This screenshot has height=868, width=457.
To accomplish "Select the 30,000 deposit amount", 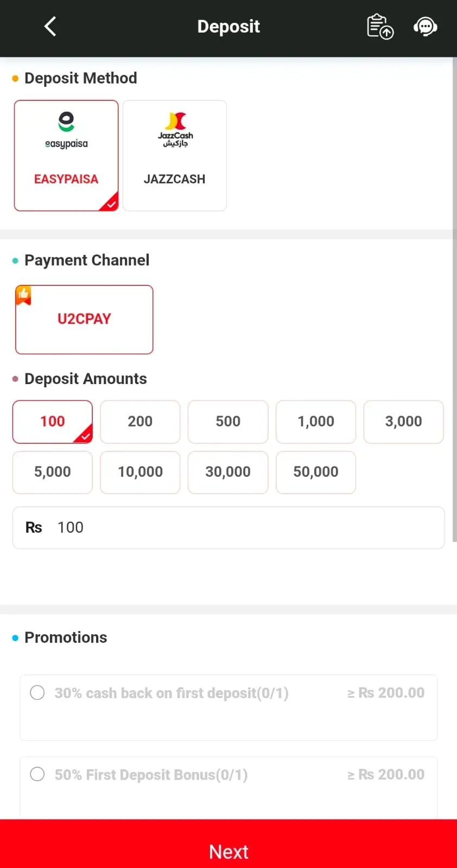I will (228, 472).
